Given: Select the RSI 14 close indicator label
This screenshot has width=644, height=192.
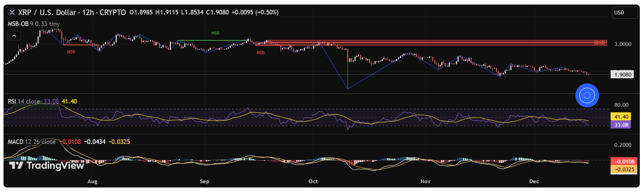Looking at the screenshot, I should pos(24,101).
